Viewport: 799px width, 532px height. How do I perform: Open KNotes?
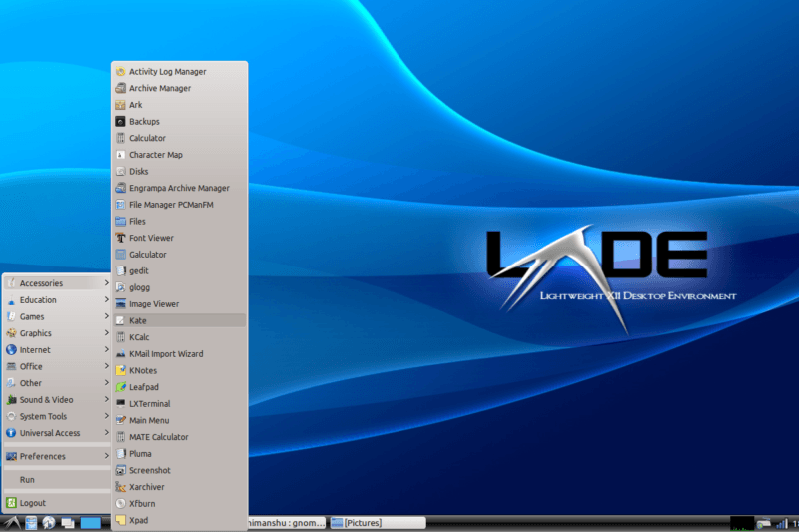point(179,371)
